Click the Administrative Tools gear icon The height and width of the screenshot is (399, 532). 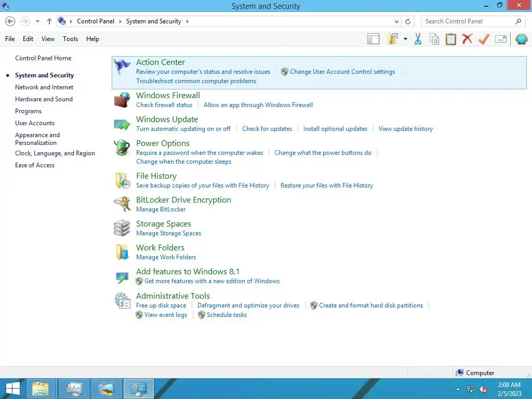pos(123,301)
